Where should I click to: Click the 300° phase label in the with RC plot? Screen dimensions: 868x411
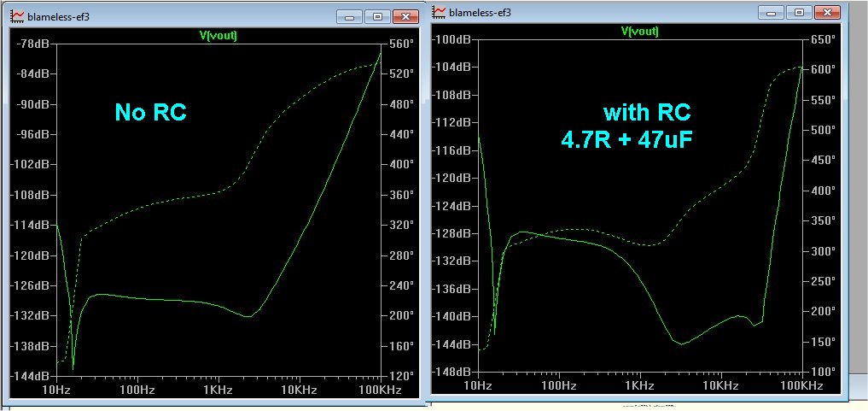tap(824, 251)
